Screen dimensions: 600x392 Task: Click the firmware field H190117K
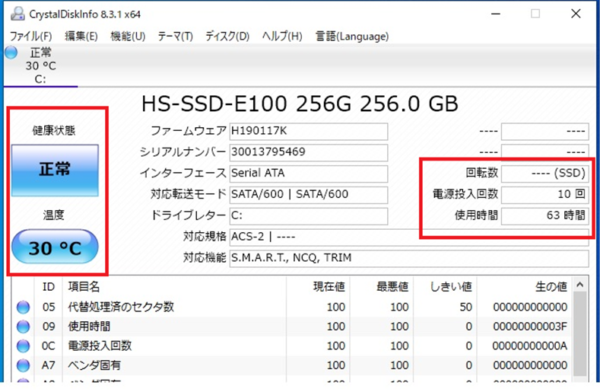(308, 131)
